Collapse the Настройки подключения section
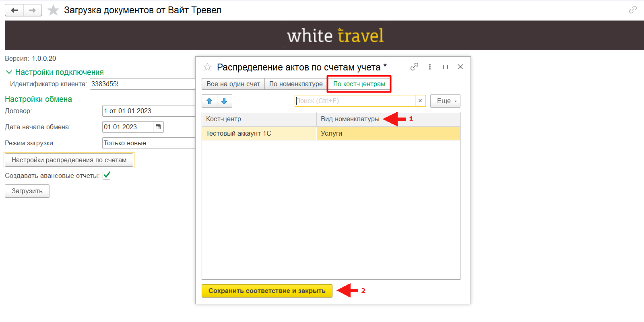The width and height of the screenshot is (644, 322). tap(9, 72)
